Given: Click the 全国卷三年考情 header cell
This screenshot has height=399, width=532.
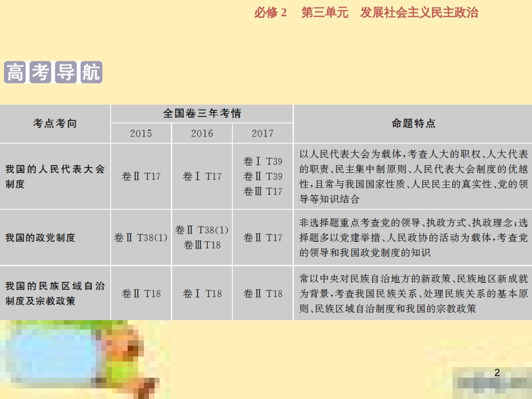Looking at the screenshot, I should click(202, 114).
